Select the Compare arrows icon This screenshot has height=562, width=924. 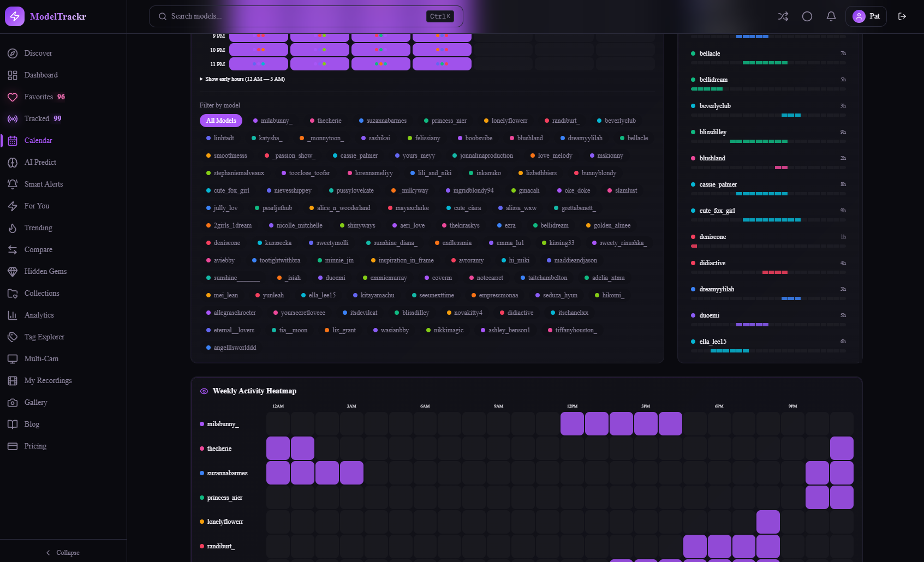coord(13,249)
